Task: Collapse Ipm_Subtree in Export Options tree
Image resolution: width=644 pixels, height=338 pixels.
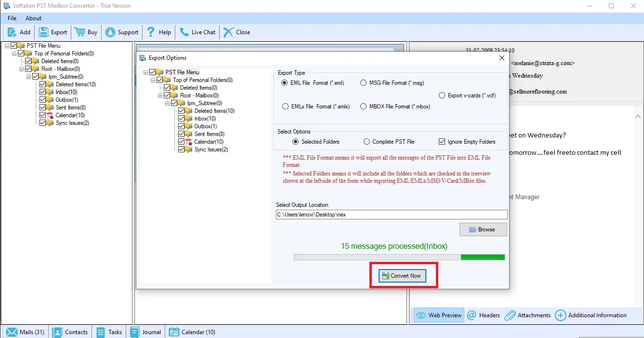Action: point(167,103)
